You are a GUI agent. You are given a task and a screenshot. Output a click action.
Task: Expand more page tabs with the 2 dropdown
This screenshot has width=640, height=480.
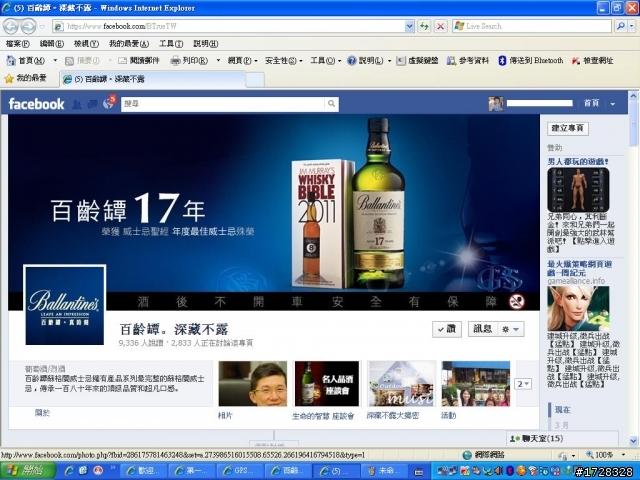[523, 384]
